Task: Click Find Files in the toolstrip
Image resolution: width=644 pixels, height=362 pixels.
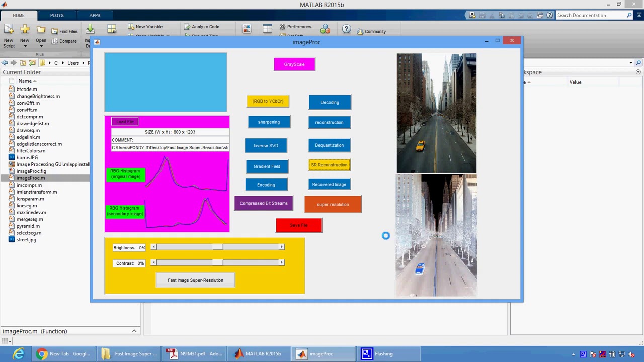Action: [x=64, y=31]
